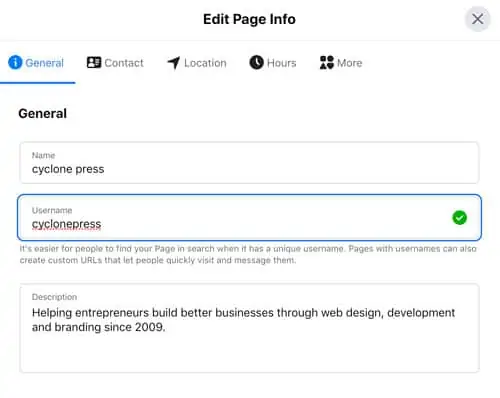Viewport: 500px width, 398px height.
Task: Select the More tab
Action: [x=341, y=63]
